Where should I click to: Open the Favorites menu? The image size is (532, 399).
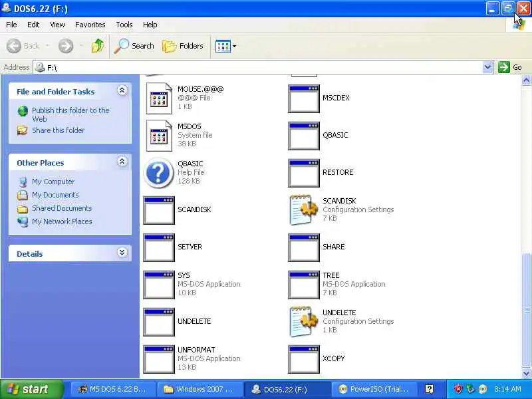click(x=90, y=25)
